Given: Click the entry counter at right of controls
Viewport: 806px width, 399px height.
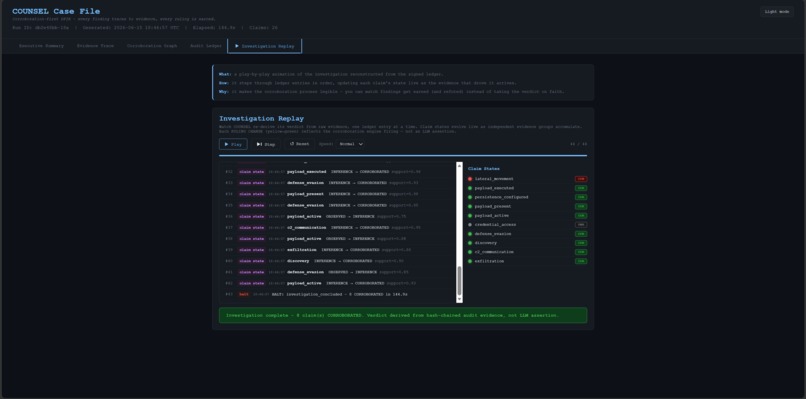Looking at the screenshot, I should (x=578, y=144).
